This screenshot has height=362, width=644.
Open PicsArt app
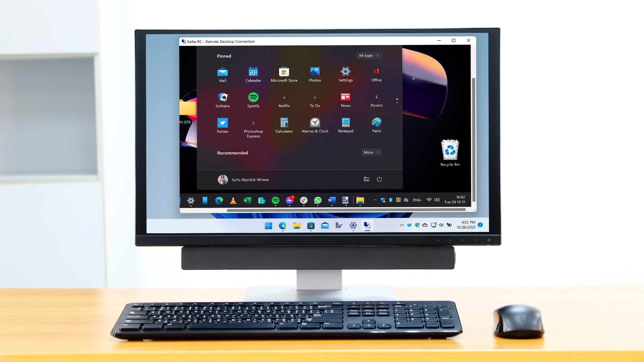tap(376, 100)
